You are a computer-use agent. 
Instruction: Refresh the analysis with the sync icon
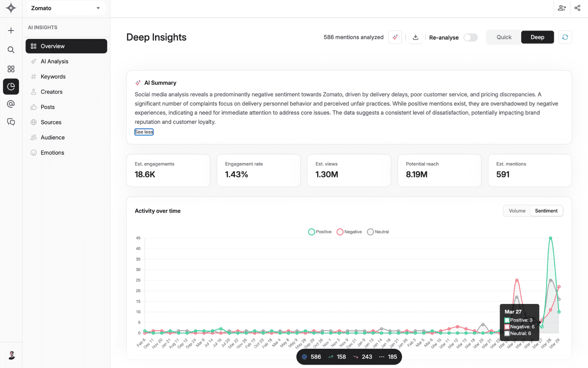click(x=565, y=37)
